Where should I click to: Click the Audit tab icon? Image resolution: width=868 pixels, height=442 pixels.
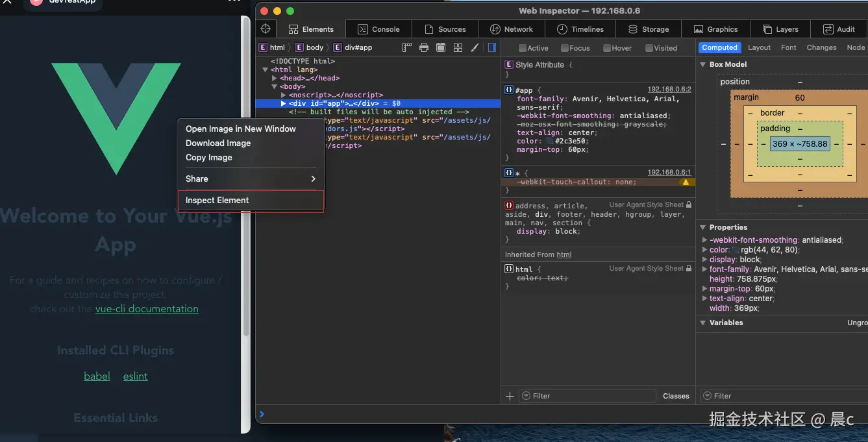tap(828, 29)
